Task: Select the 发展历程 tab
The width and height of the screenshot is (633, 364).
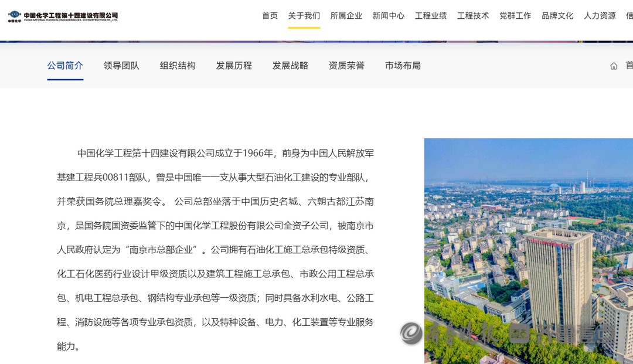Action: [234, 66]
